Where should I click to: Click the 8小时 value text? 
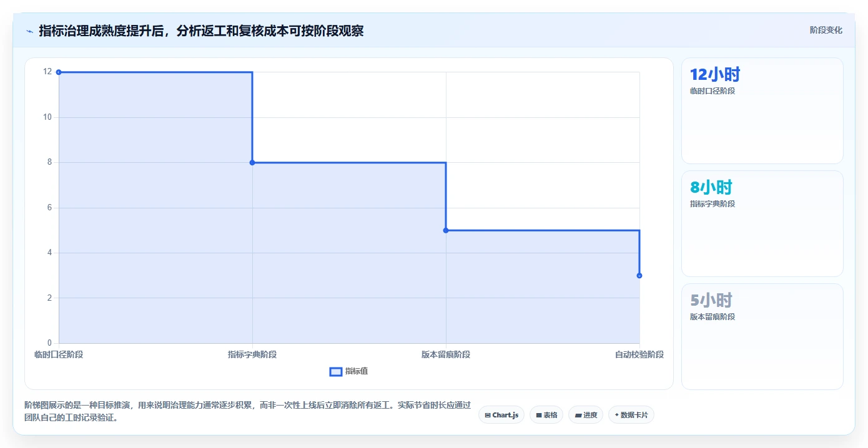(x=711, y=187)
